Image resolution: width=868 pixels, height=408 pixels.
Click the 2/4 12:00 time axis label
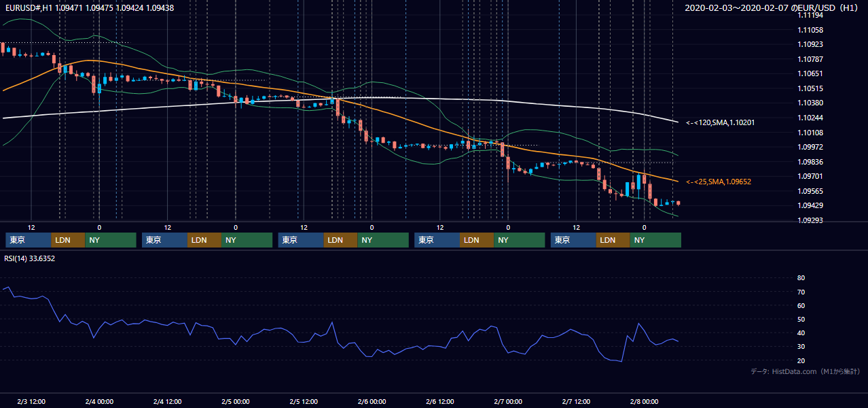(167, 402)
